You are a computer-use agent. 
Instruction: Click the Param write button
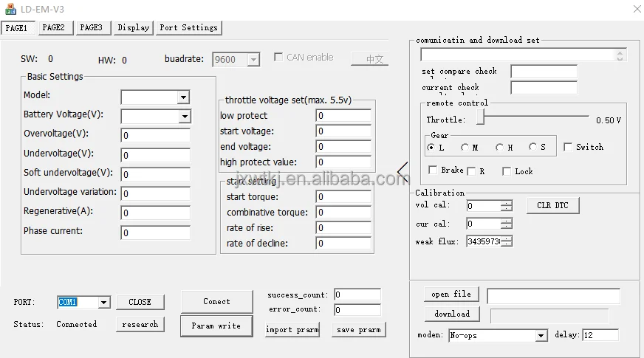216,326
